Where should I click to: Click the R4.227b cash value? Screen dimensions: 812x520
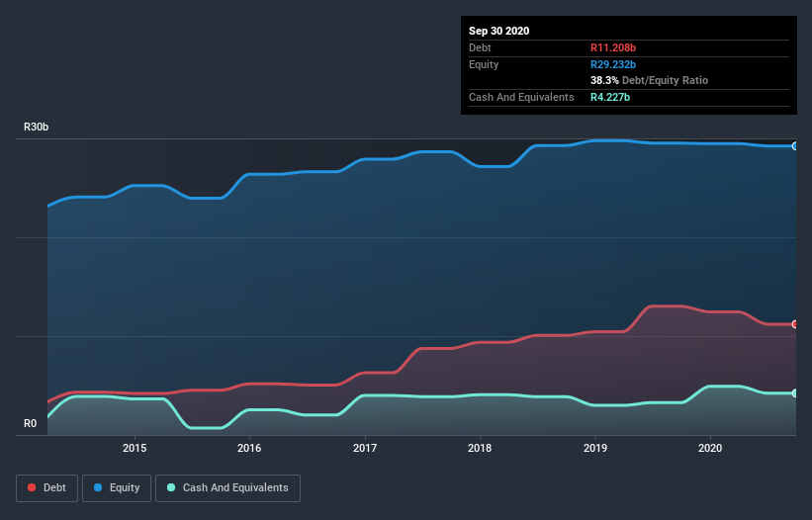coord(610,97)
